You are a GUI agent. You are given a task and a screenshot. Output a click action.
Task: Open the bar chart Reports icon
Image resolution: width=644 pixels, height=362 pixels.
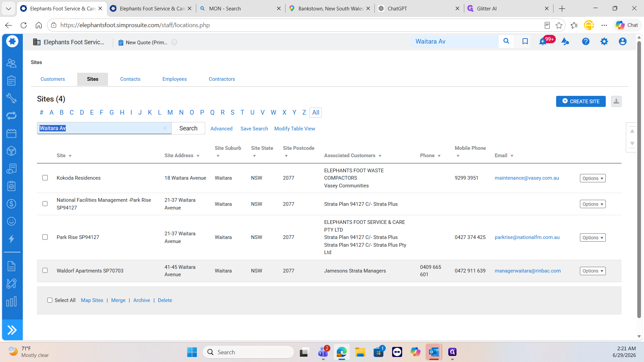click(11, 302)
